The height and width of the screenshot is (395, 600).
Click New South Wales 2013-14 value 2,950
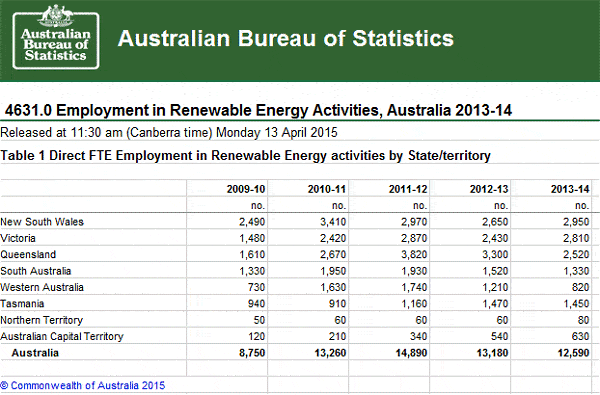click(x=576, y=222)
